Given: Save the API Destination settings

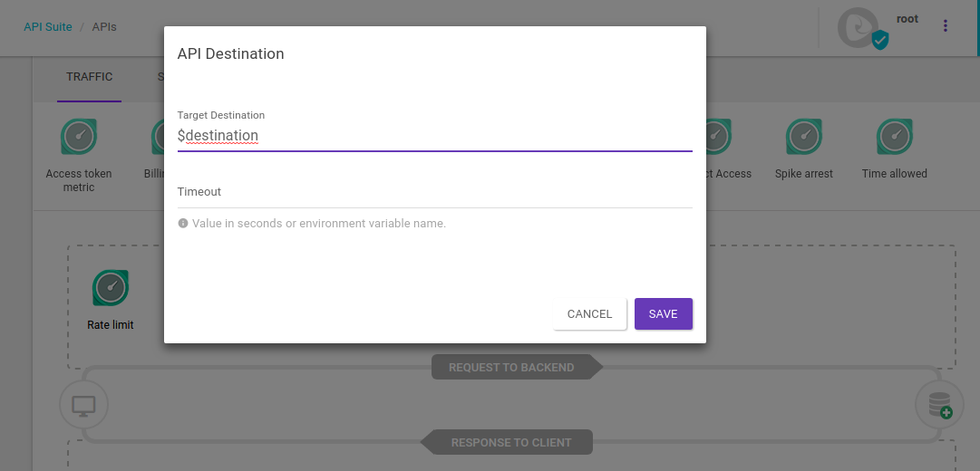Looking at the screenshot, I should pos(663,313).
